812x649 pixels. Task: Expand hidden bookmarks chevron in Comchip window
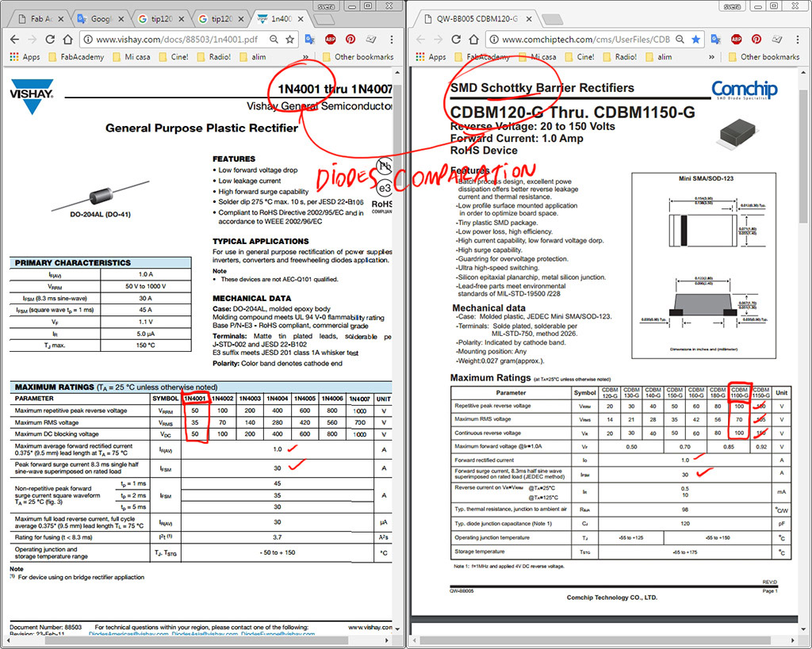pyautogui.click(x=711, y=57)
